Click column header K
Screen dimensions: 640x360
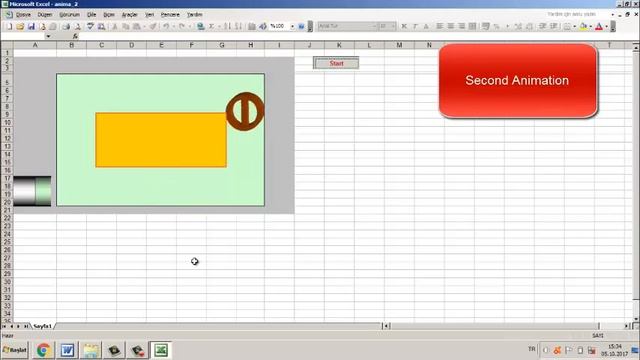click(339, 45)
